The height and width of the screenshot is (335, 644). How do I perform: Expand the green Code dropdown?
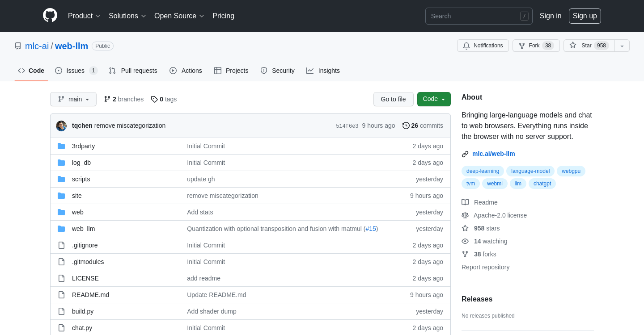434,99
